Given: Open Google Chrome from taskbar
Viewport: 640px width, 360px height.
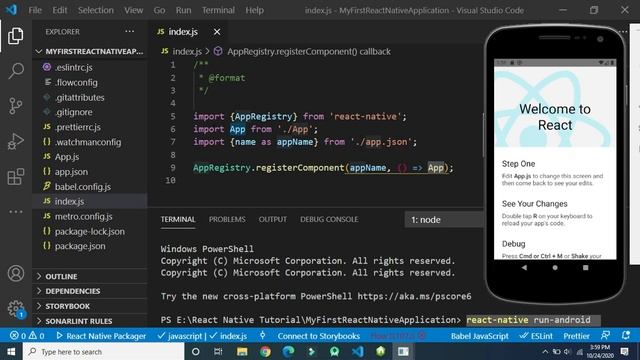Looking at the screenshot, I should pos(265,351).
